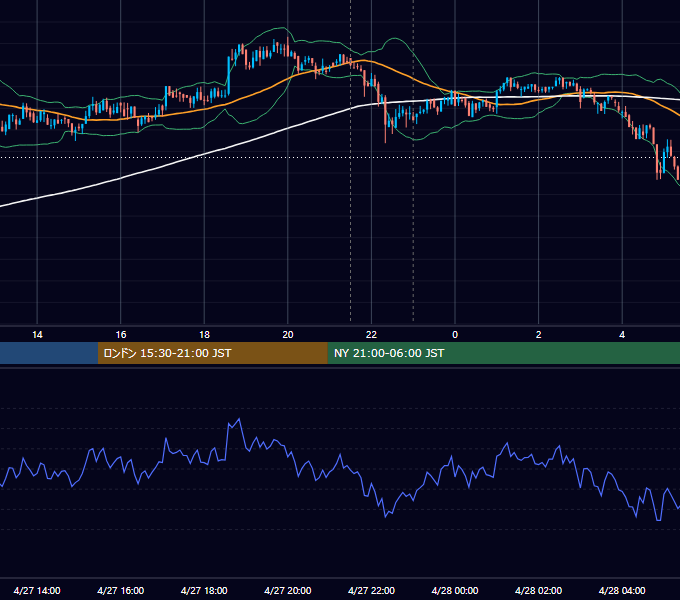Click the NY 21:00-06:00 JST session bar
This screenshot has height=600, width=680.
tap(503, 353)
